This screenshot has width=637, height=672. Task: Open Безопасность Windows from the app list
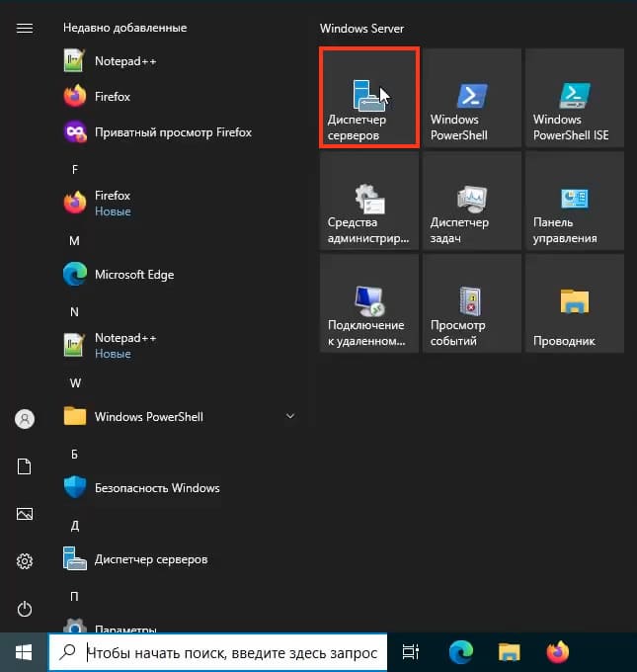click(180, 488)
